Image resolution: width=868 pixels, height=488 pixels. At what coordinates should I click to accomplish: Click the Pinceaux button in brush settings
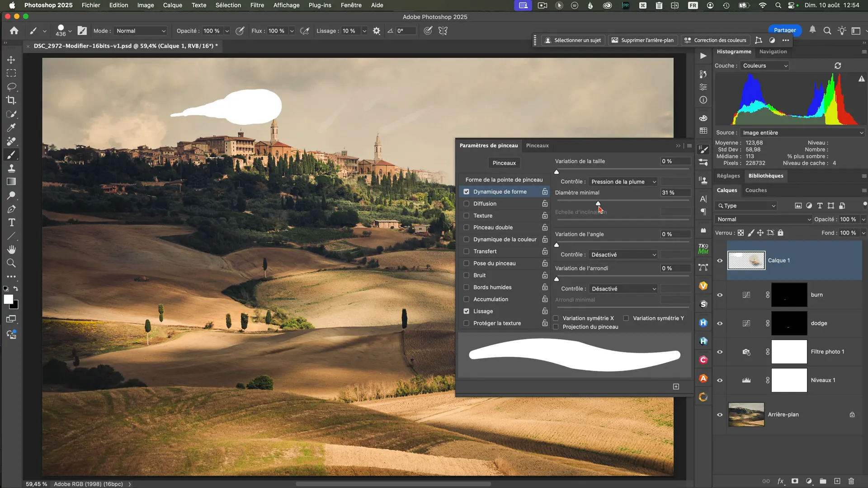click(x=504, y=163)
